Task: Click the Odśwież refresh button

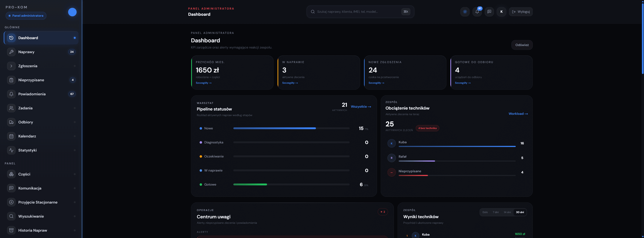Action: 522,45
